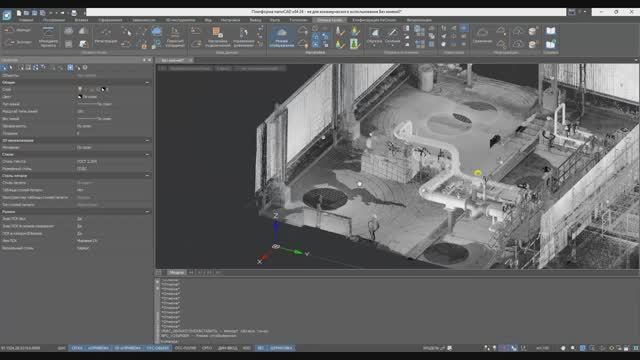
Task: Click the nanoCAD application menu logo
Action: coord(7,15)
